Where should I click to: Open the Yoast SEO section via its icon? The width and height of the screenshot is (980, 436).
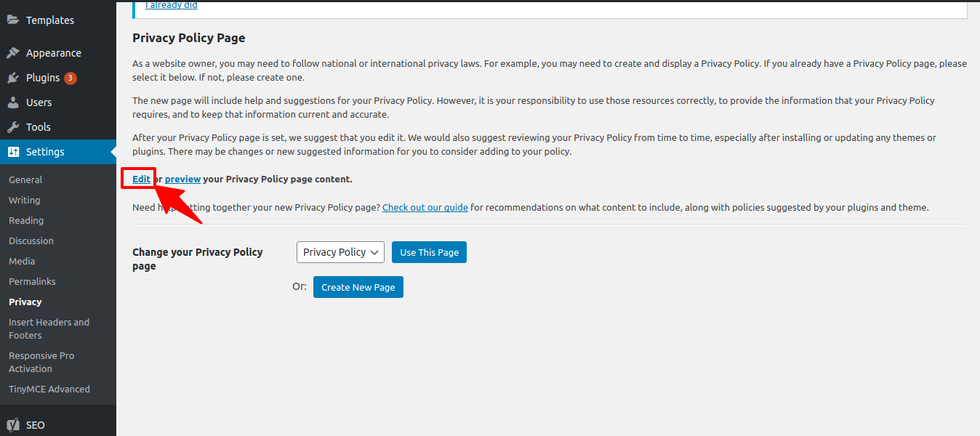click(15, 424)
